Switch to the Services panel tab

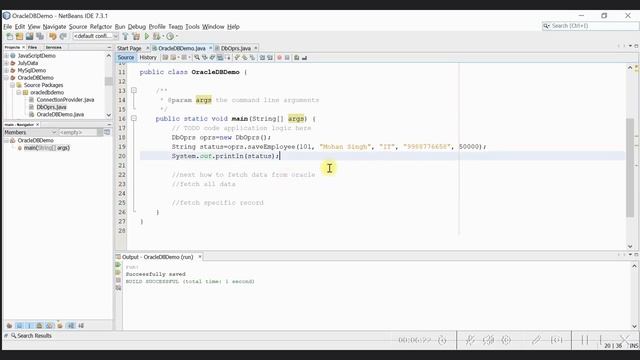tap(53, 47)
